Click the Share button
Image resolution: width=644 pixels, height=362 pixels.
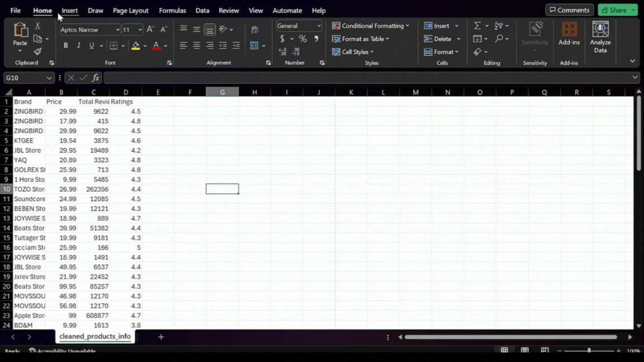coord(617,10)
